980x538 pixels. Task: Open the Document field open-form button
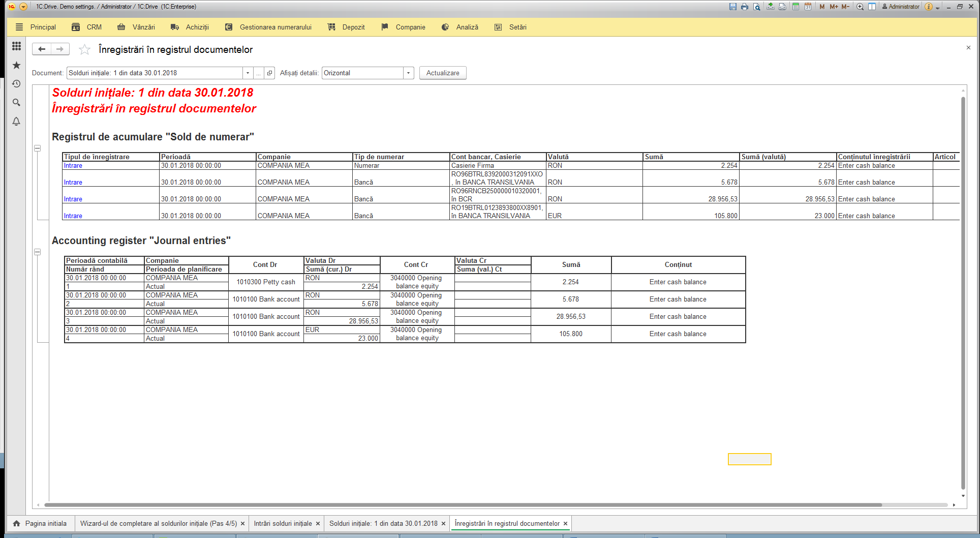pos(270,73)
